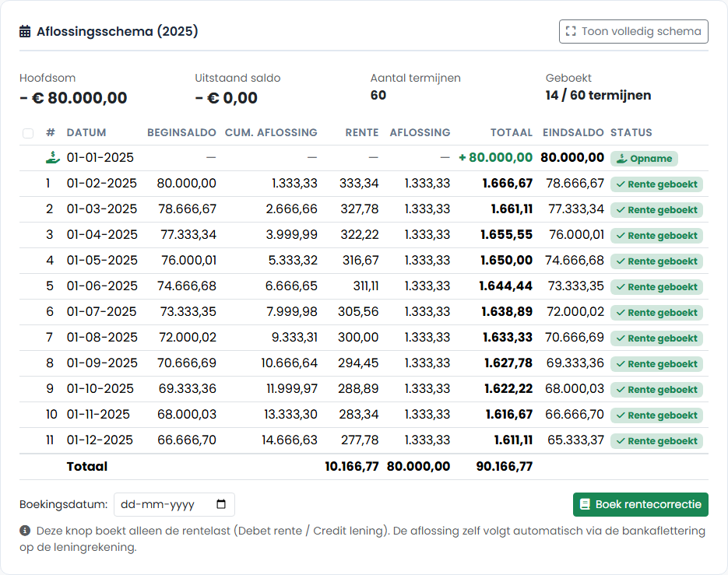Image resolution: width=728 pixels, height=575 pixels.
Task: Click Rente geboekt badge for 01-08-2025
Action: (656, 338)
